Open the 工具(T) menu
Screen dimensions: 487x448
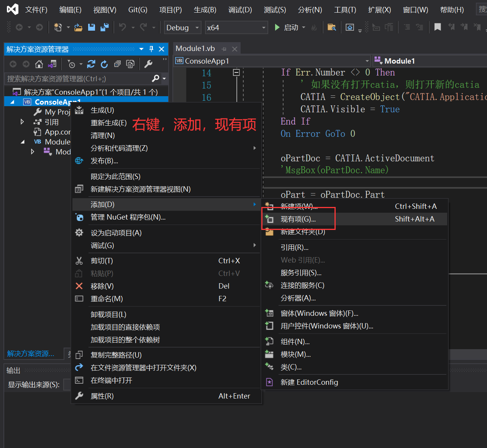pyautogui.click(x=345, y=10)
